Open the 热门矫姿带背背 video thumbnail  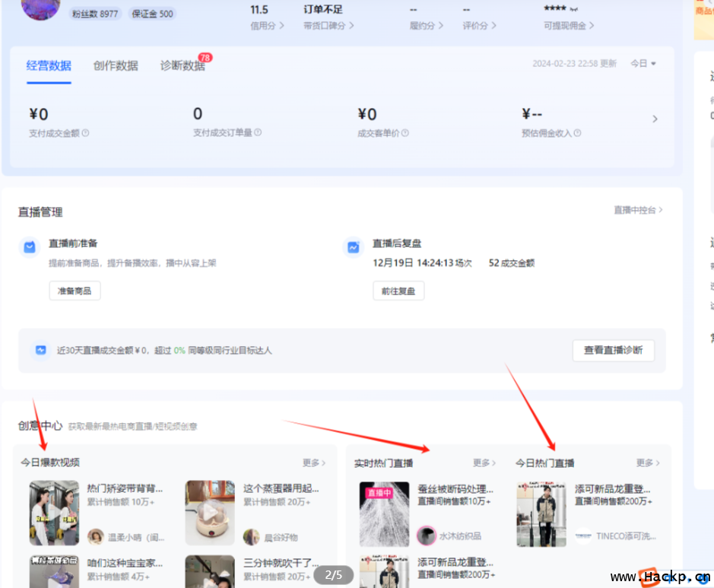tap(54, 513)
